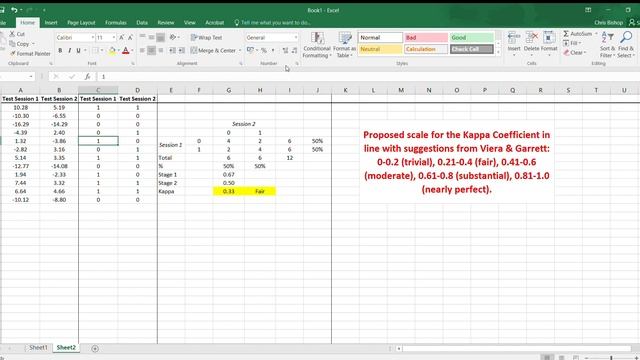The image size is (640, 360).
Task: Open the Data ribbon tab
Action: coord(142,23)
